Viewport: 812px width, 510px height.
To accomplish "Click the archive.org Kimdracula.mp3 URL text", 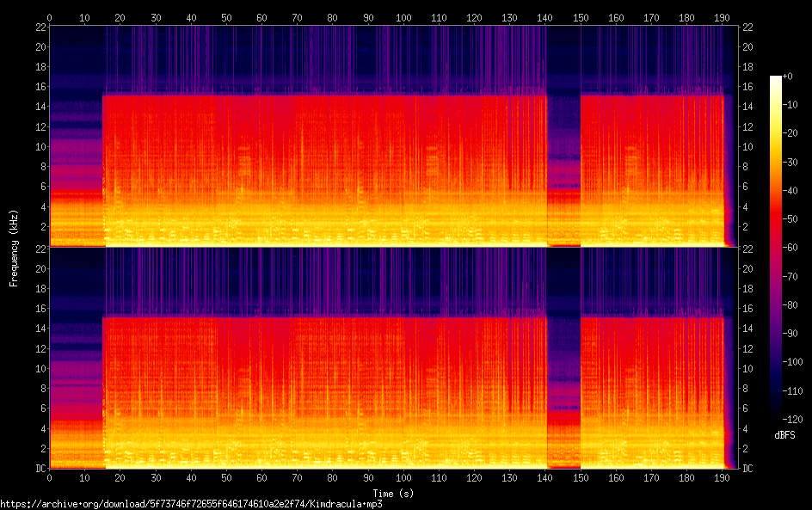I will 191,504.
